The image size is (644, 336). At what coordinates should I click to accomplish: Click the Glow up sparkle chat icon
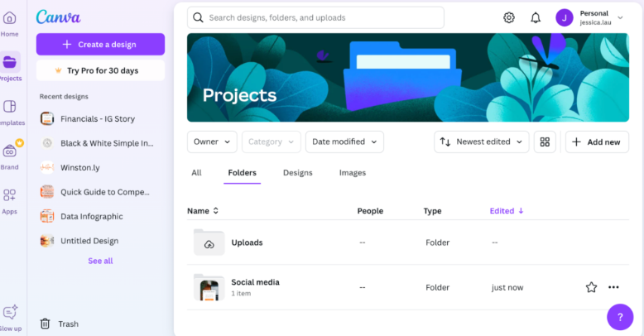click(x=10, y=312)
